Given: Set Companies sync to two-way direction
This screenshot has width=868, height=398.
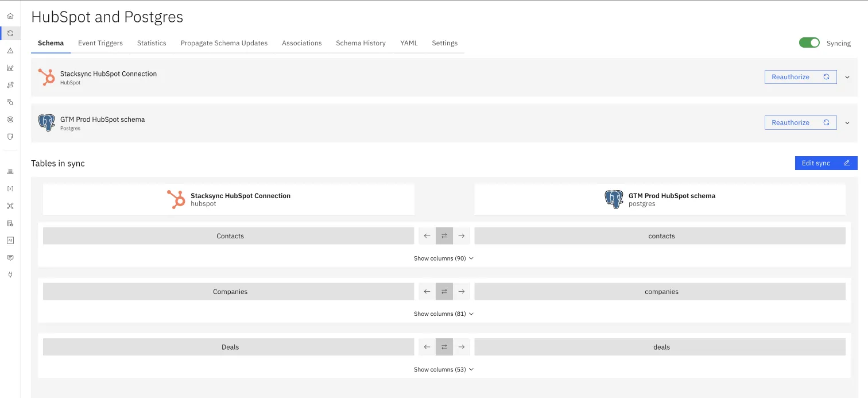Looking at the screenshot, I should coord(444,292).
